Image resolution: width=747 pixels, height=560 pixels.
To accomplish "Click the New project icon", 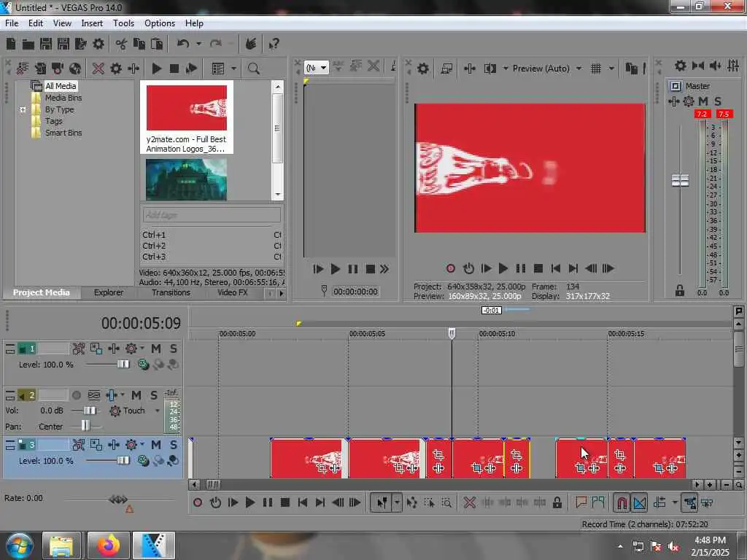I will pos(11,44).
